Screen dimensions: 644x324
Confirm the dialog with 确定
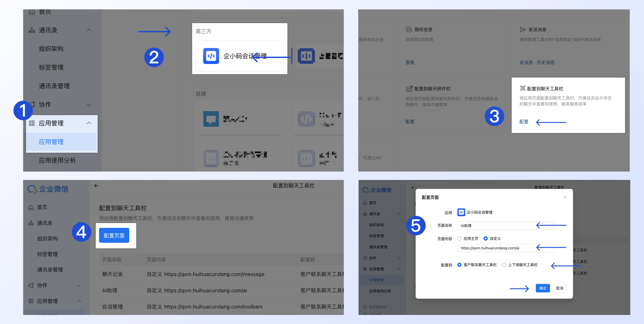(x=543, y=288)
